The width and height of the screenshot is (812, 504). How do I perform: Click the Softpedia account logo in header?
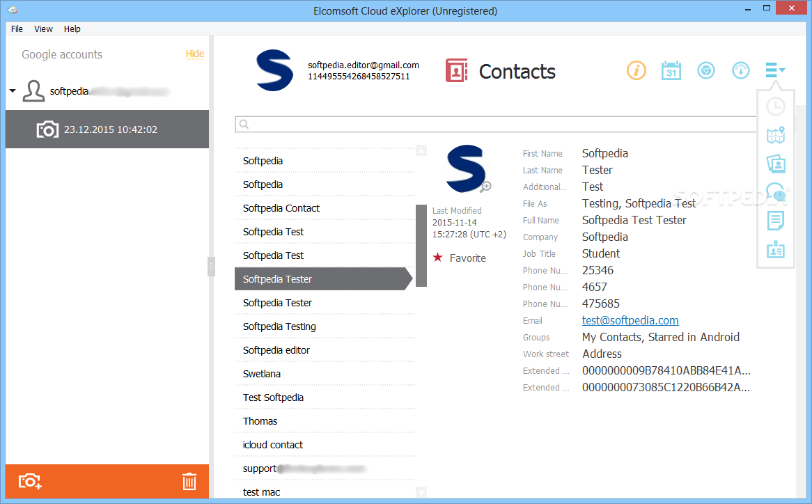coord(274,70)
